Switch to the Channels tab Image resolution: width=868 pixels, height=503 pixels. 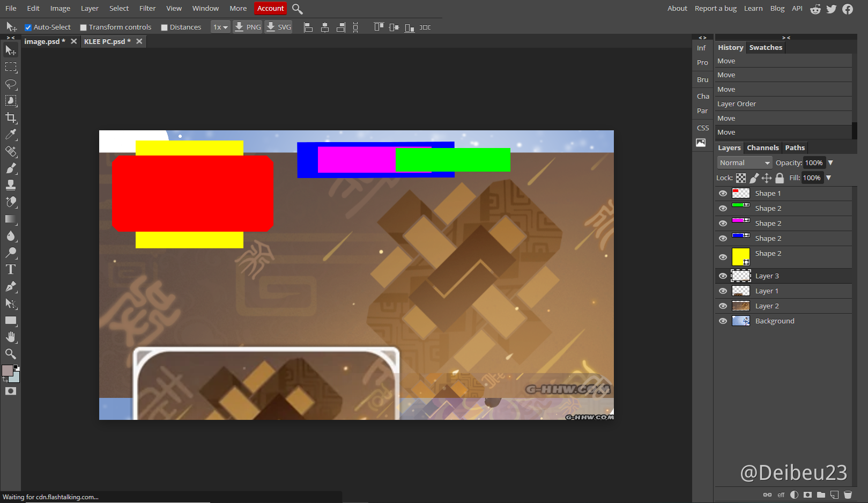click(x=762, y=148)
